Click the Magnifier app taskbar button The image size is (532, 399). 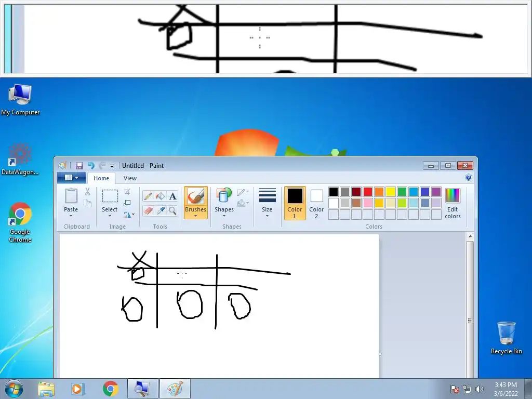pyautogui.click(x=142, y=389)
